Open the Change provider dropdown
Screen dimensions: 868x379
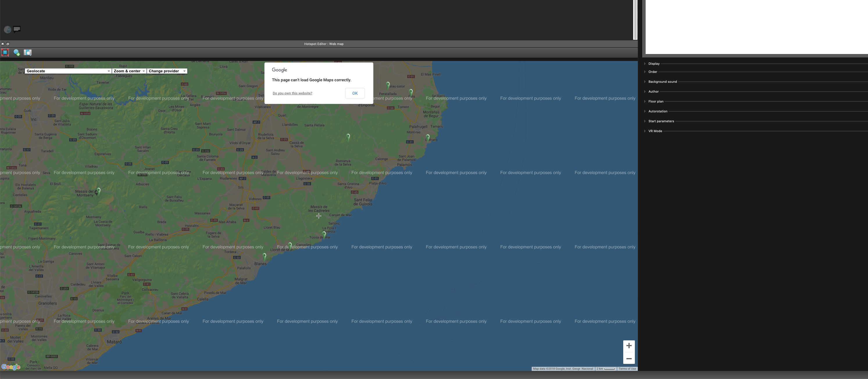pyautogui.click(x=167, y=71)
